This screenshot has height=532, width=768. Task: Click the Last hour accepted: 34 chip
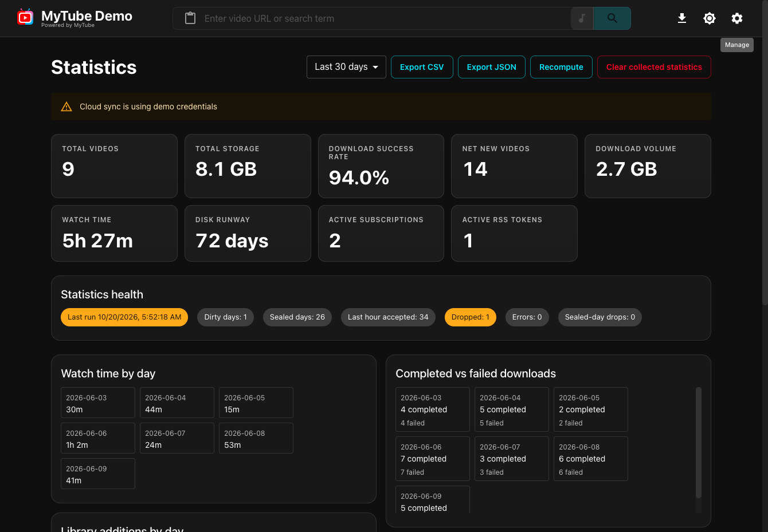point(388,317)
